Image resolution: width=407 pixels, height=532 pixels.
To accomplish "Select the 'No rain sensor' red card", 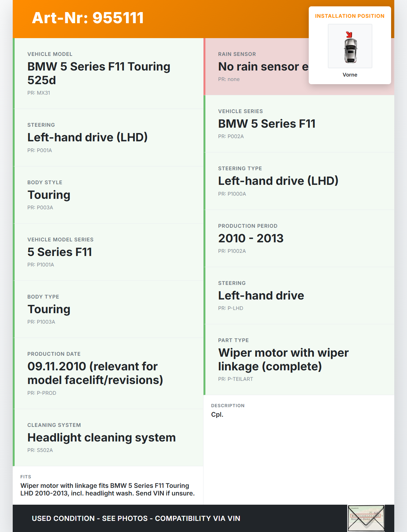I will (x=256, y=67).
